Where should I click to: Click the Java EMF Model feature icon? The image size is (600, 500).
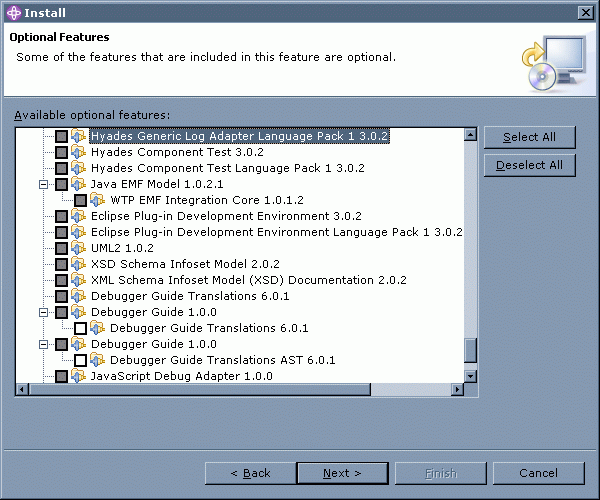click(78, 184)
